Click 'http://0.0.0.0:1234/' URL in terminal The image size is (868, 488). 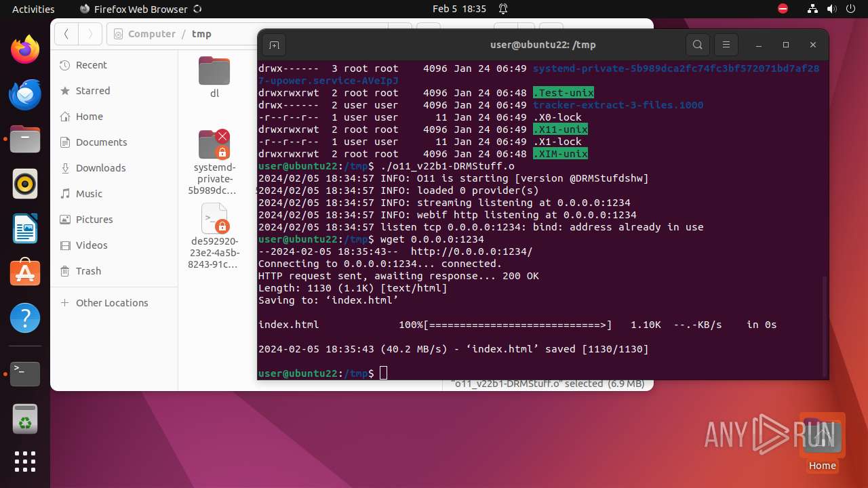click(x=471, y=251)
